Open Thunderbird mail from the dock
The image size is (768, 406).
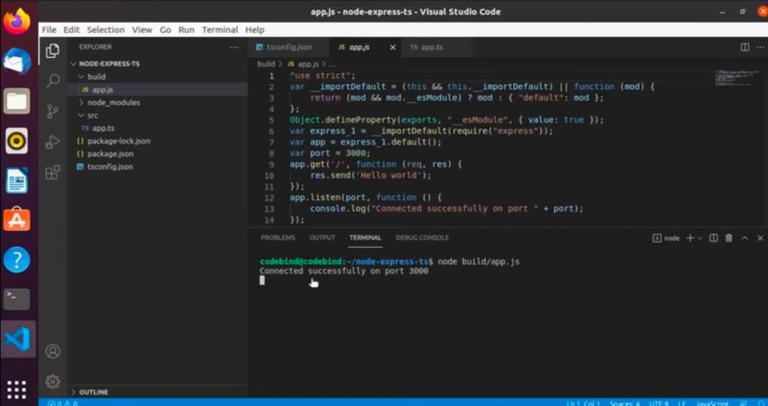[x=17, y=61]
